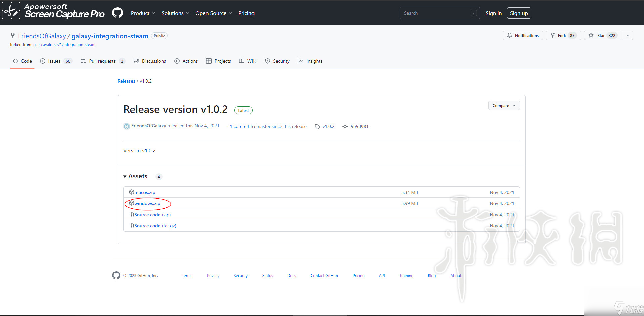Star the repository

[603, 35]
